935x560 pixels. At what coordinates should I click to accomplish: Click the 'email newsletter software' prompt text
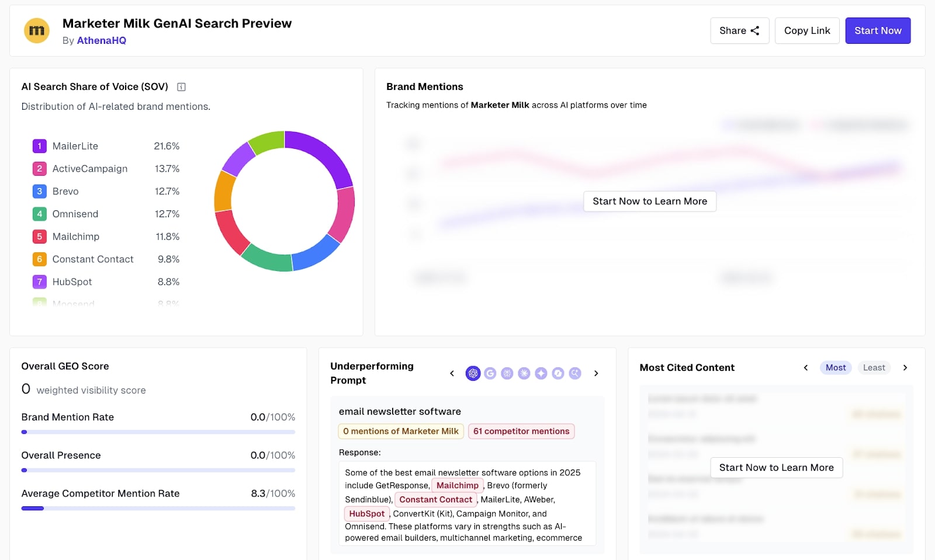tap(400, 412)
